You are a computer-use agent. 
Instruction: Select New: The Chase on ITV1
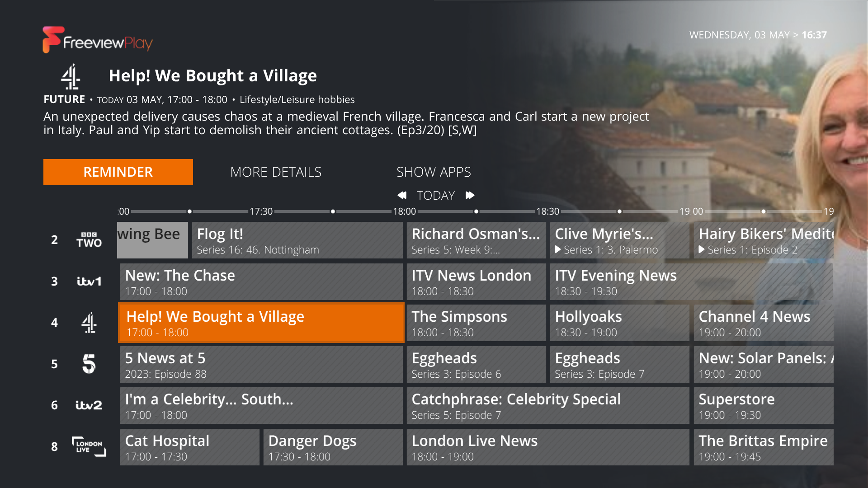261,282
